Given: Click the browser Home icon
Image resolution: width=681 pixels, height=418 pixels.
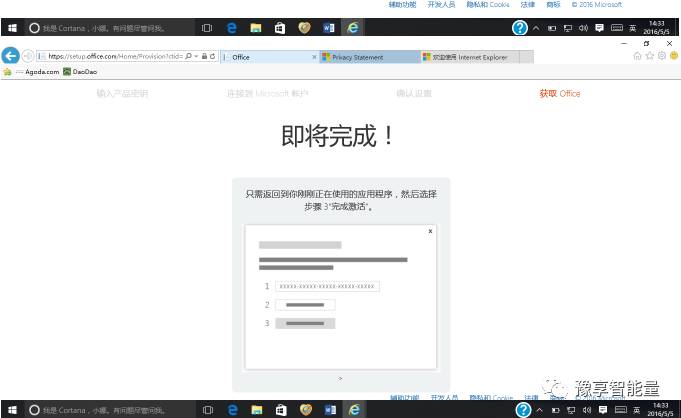Looking at the screenshot, I should [x=638, y=56].
